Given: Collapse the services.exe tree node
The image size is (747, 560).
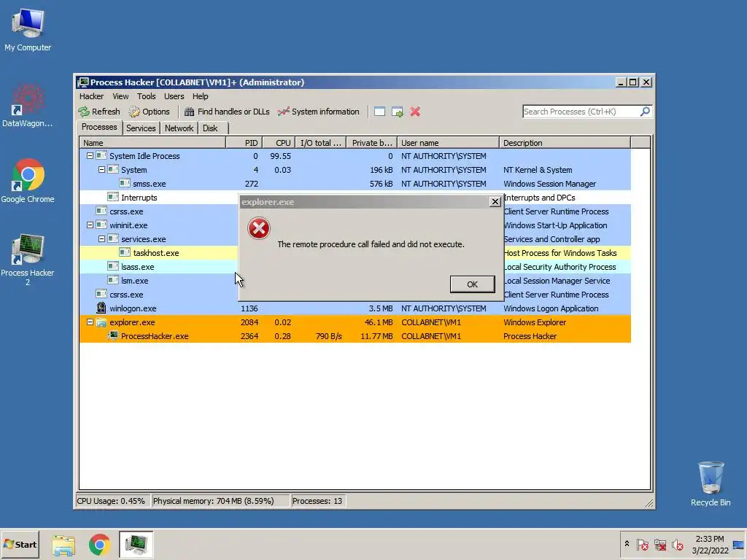Looking at the screenshot, I should pyautogui.click(x=101, y=238).
